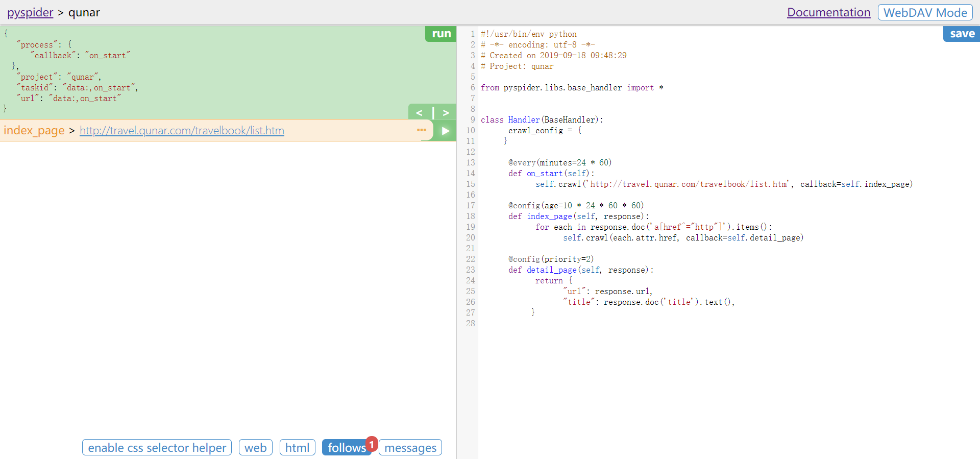Open the messages tab
The height and width of the screenshot is (459, 980).
pyautogui.click(x=410, y=447)
